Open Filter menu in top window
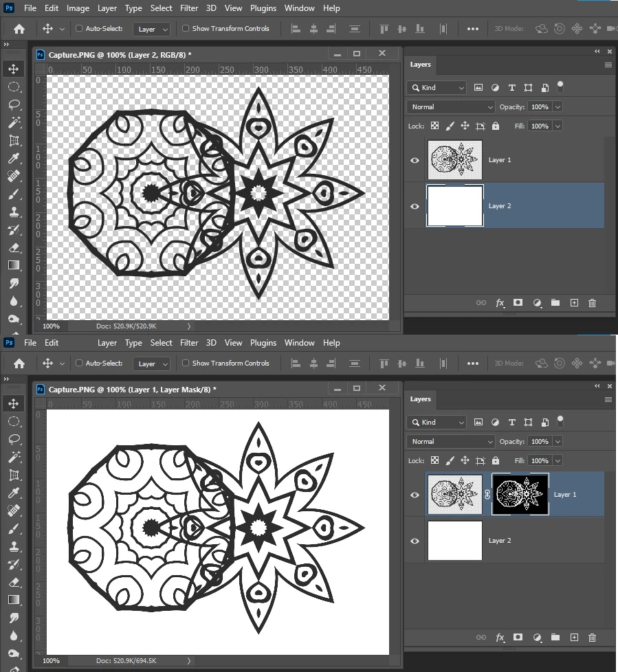 point(189,8)
